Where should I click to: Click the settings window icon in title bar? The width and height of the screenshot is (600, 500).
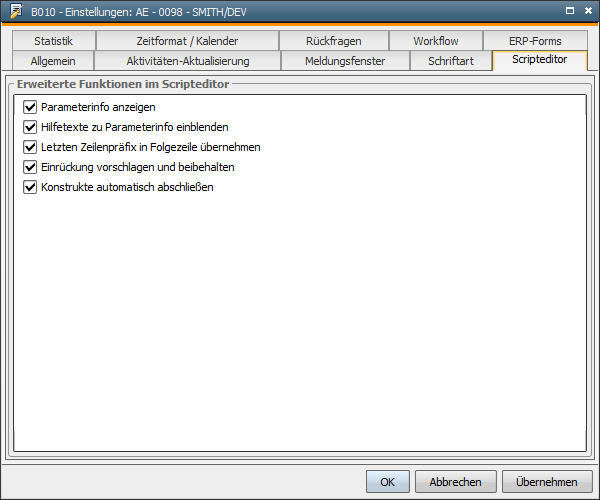pos(16,10)
